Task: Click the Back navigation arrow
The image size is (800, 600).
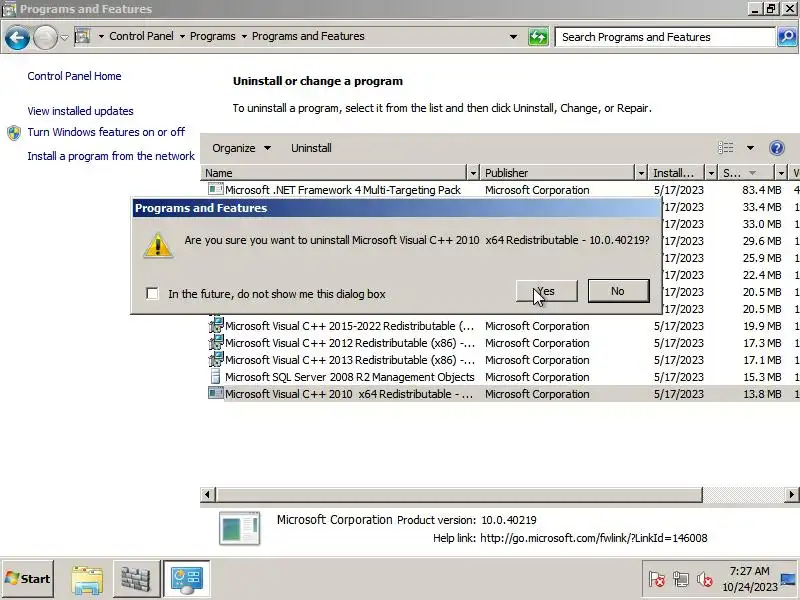Action: coord(17,37)
